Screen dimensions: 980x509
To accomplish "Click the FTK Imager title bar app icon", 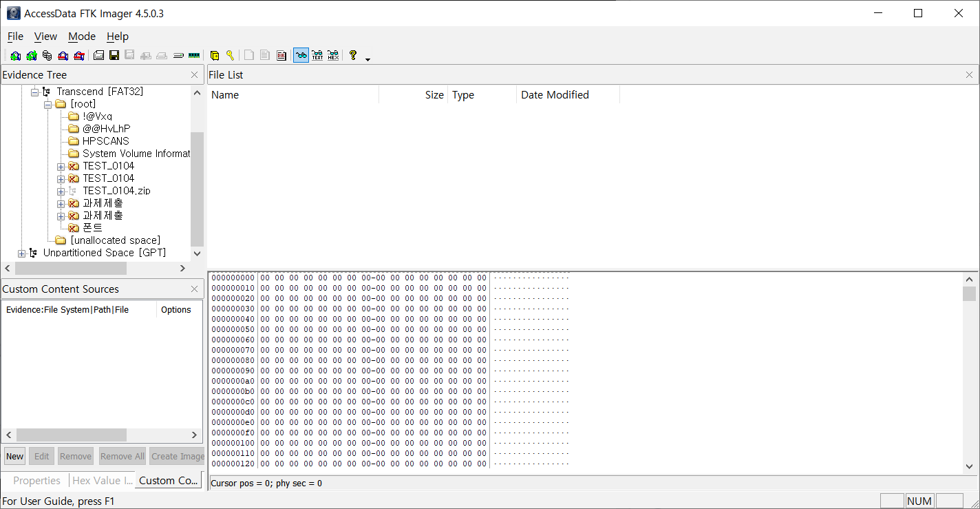I will click(x=13, y=13).
